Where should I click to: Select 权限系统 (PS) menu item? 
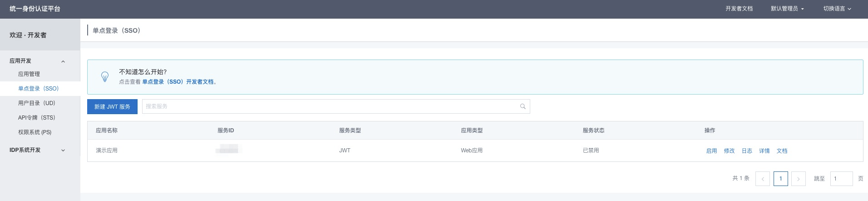pyautogui.click(x=35, y=132)
